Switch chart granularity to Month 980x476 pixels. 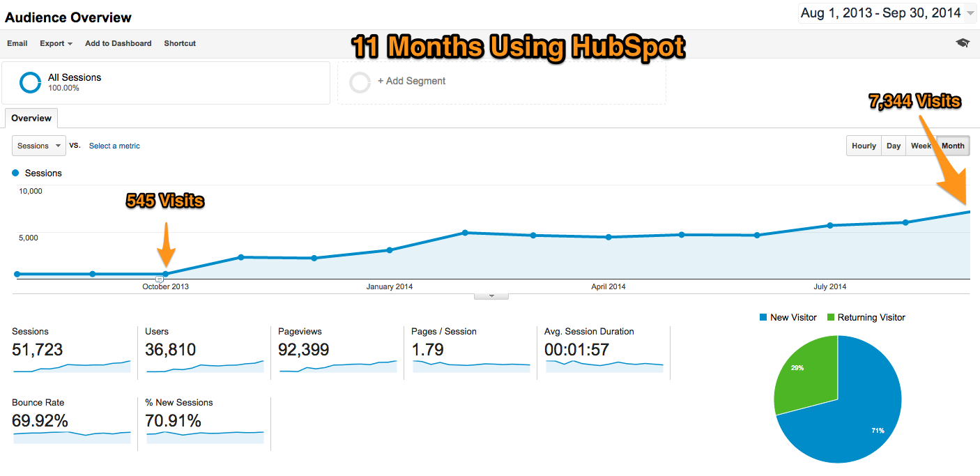click(953, 146)
